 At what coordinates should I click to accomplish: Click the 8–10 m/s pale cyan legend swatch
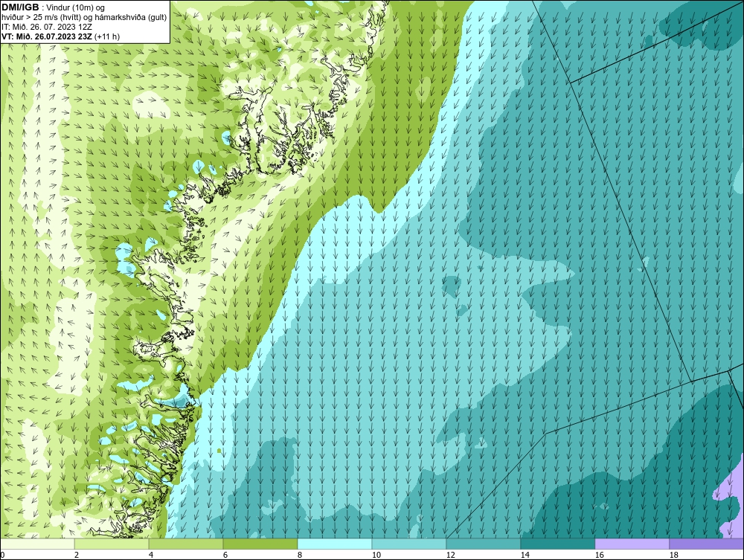(335, 544)
